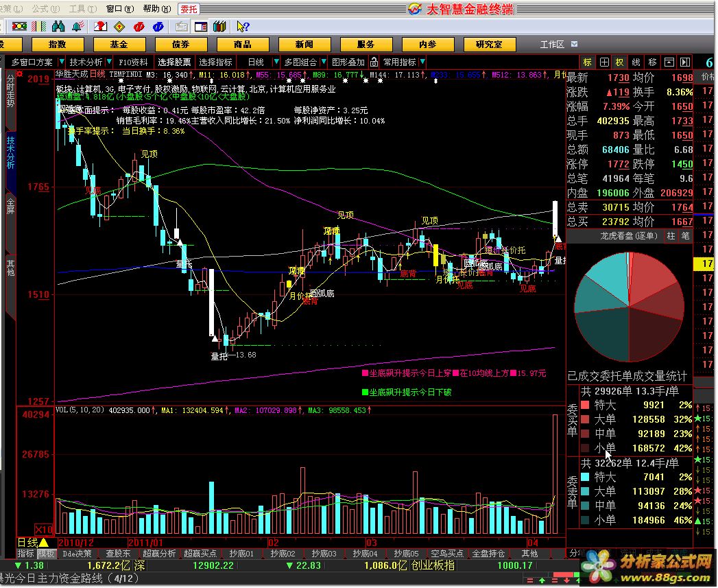Open the 工具(T) menu
718x588 pixels.
[x=83, y=9]
